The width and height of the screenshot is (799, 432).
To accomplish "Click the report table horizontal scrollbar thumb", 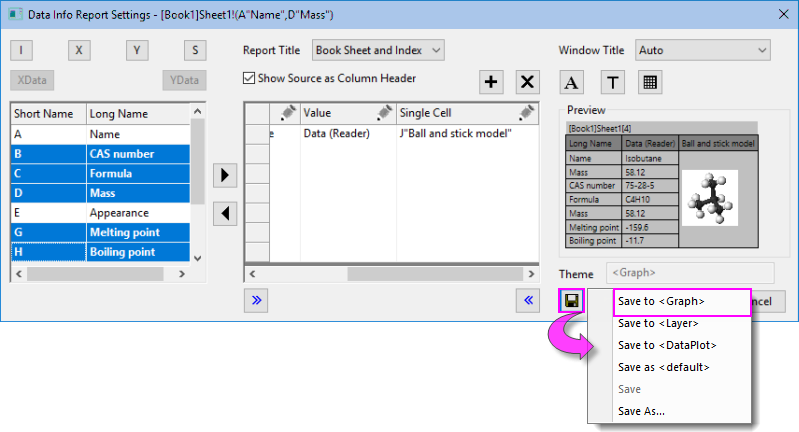I will pyautogui.click(x=435, y=274).
